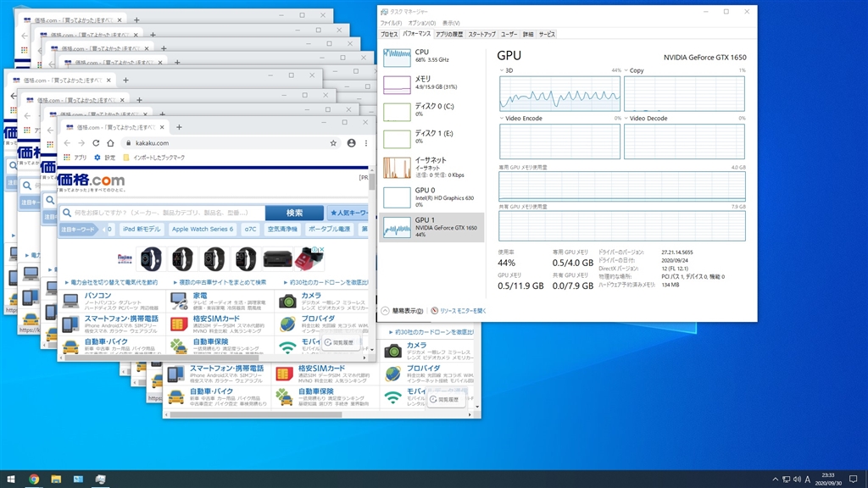Click the kakaku.com address bar

coord(229,142)
